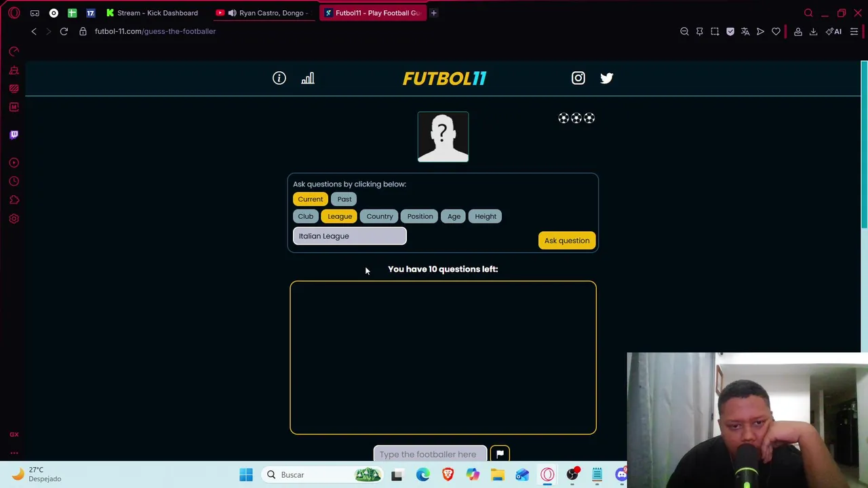Image resolution: width=868 pixels, height=488 pixels.
Task: Open a new browser tab
Action: [433, 13]
